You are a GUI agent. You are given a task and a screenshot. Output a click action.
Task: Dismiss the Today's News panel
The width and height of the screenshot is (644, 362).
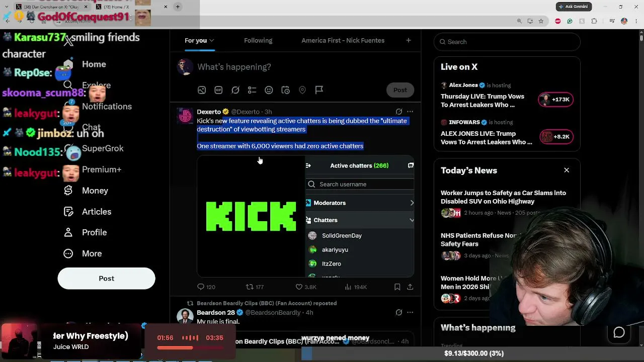pos(567,170)
